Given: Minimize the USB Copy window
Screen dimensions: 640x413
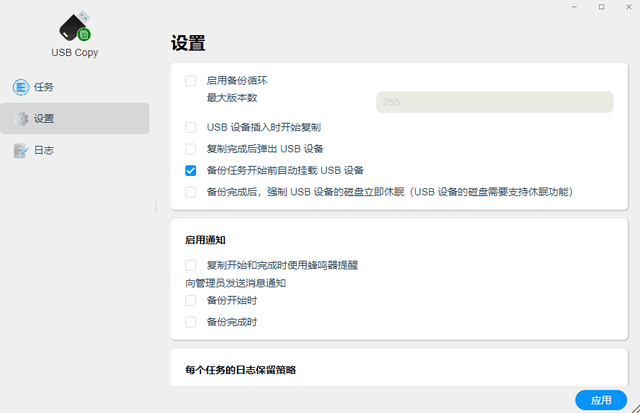Looking at the screenshot, I should coord(574,7).
